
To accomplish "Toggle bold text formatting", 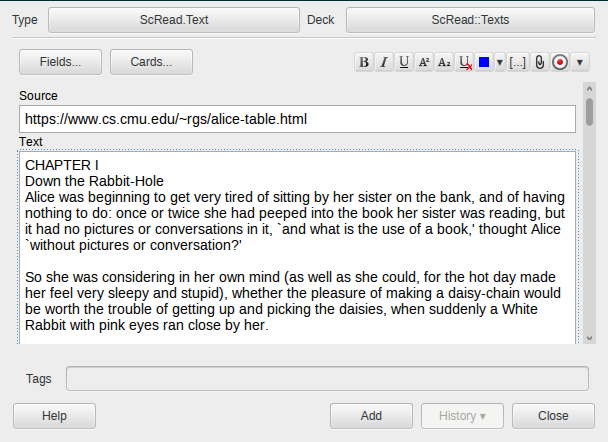I will point(364,62).
